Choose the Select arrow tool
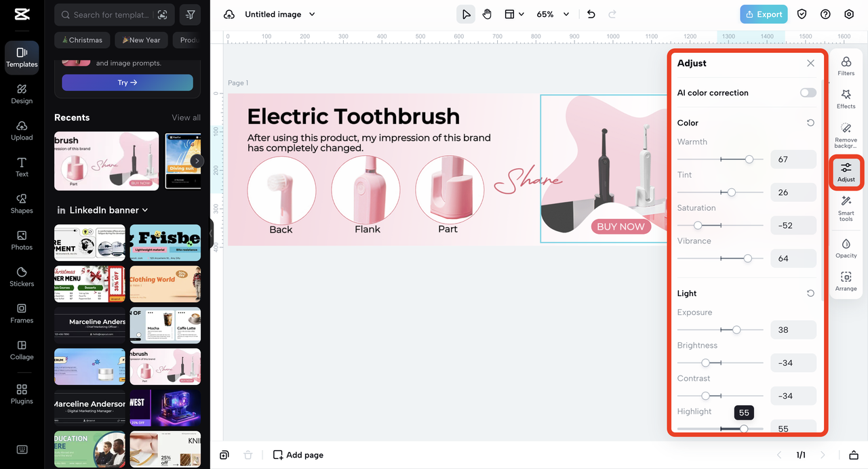The image size is (868, 469). tap(466, 14)
